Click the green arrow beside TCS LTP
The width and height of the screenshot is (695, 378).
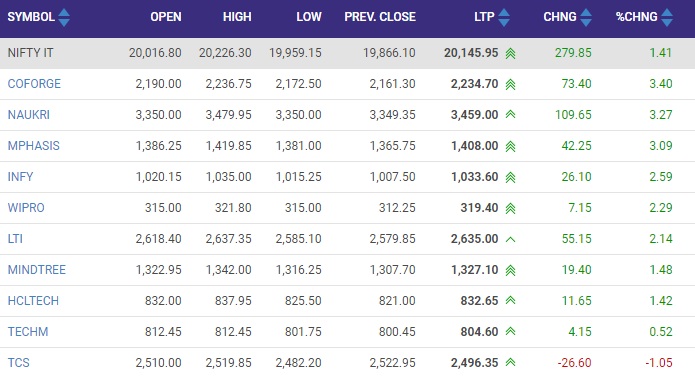pos(511,362)
